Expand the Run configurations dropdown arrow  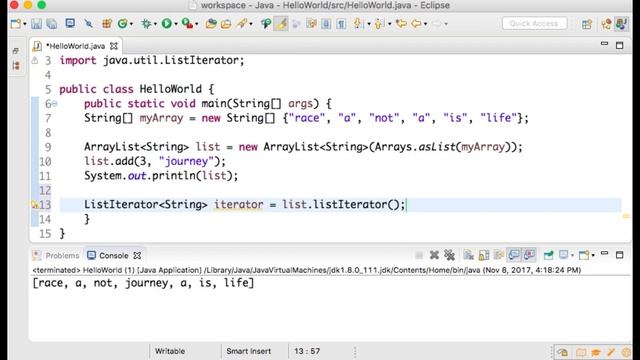tap(176, 24)
